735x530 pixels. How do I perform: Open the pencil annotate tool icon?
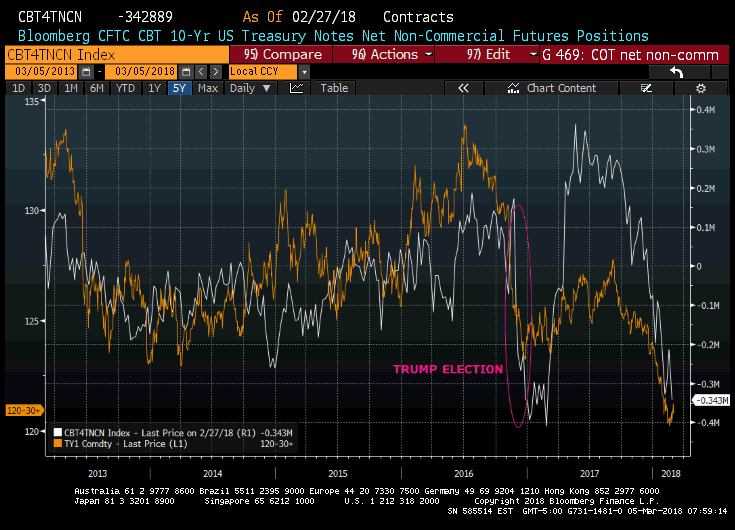click(646, 88)
